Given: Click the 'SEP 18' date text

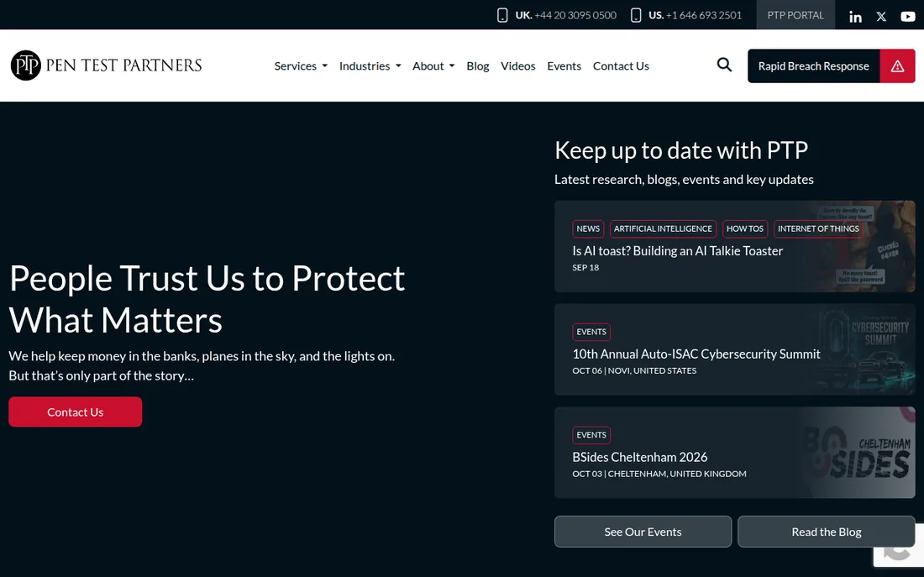Looking at the screenshot, I should [585, 268].
